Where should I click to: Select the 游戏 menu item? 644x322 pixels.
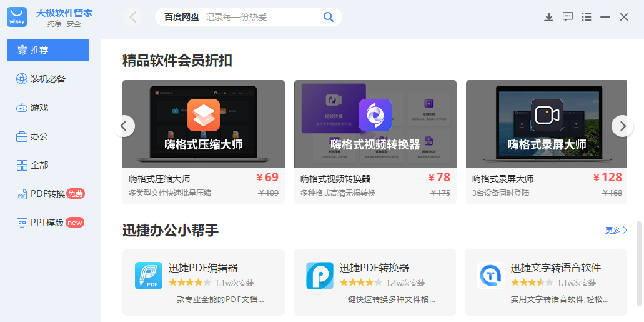pos(48,108)
